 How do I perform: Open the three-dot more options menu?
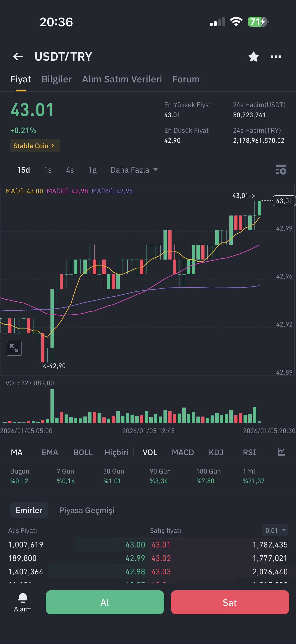pos(276,57)
